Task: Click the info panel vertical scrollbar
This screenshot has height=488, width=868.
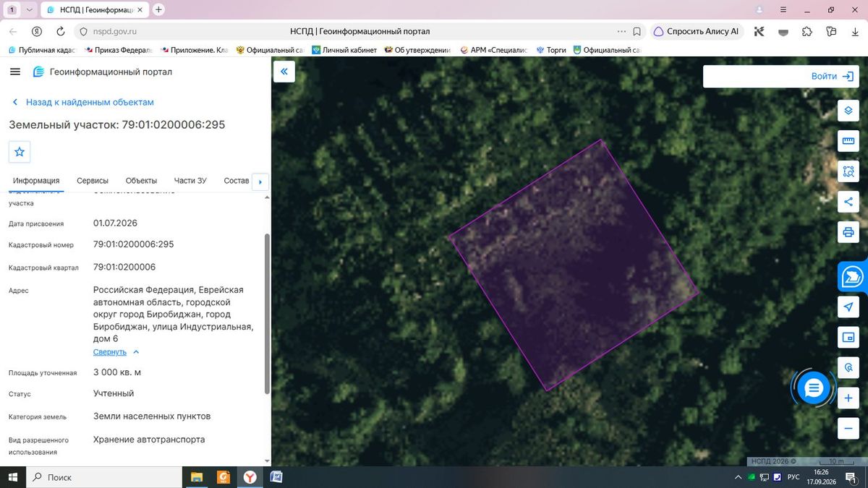Action: tap(268, 312)
